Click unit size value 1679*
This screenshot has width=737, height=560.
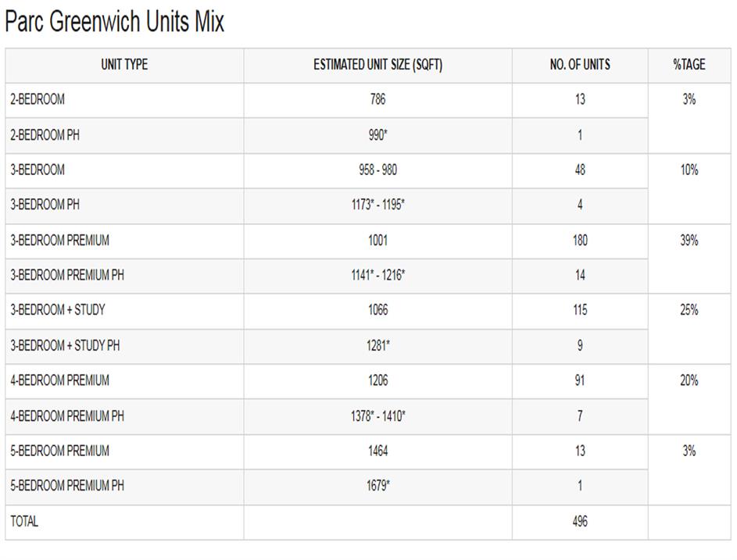pyautogui.click(x=377, y=486)
